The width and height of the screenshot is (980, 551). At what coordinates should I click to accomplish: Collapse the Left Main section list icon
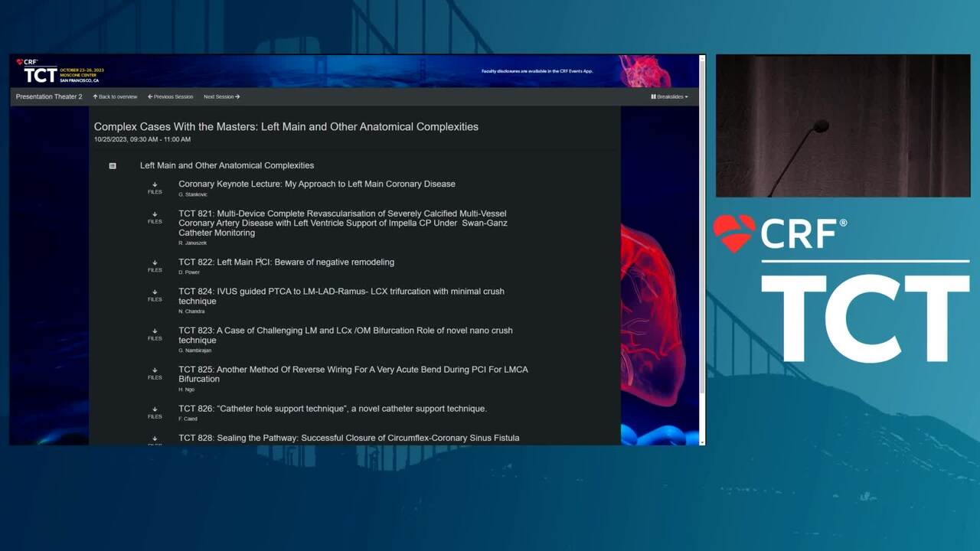coord(113,165)
